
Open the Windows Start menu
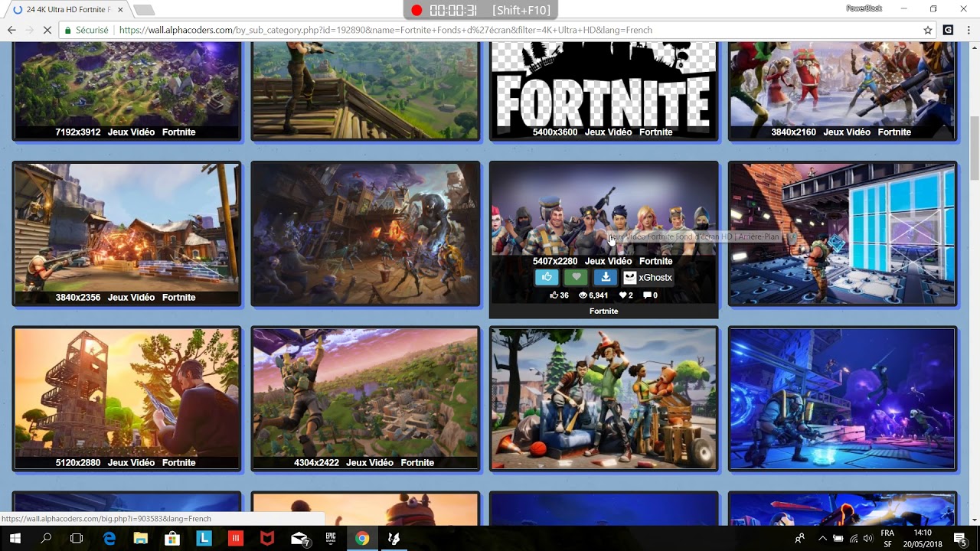[x=15, y=538]
